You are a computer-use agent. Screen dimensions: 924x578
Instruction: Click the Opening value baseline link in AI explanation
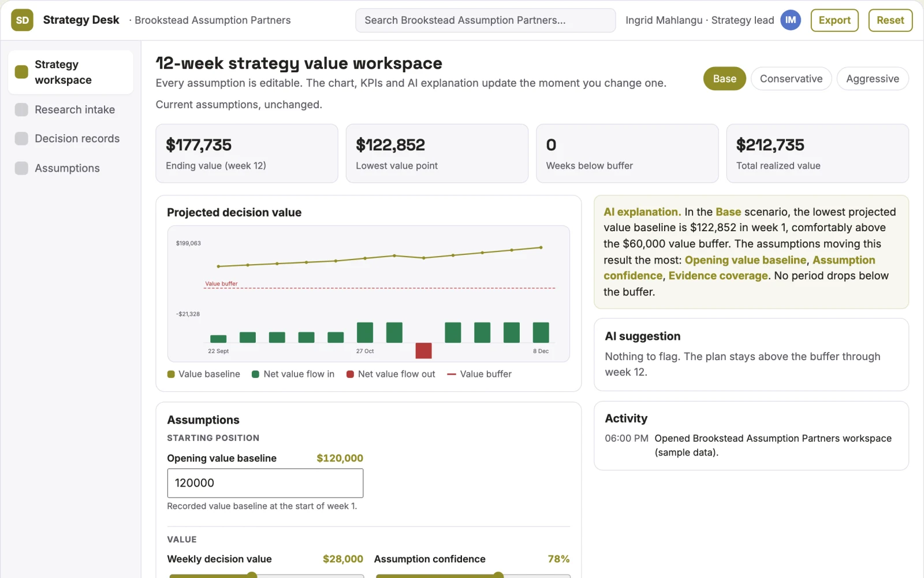pyautogui.click(x=745, y=260)
